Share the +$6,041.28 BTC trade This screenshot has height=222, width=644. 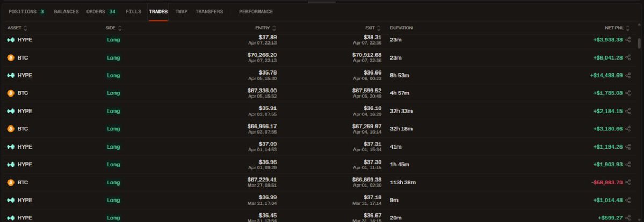[x=628, y=57]
